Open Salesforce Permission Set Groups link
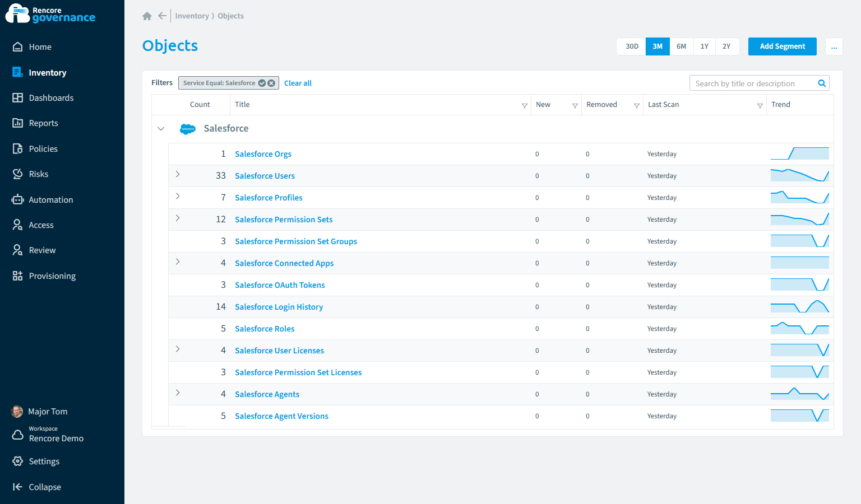 coord(296,241)
